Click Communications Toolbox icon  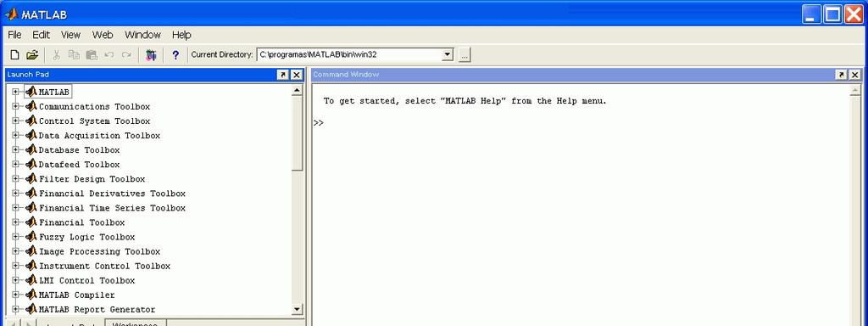click(31, 106)
